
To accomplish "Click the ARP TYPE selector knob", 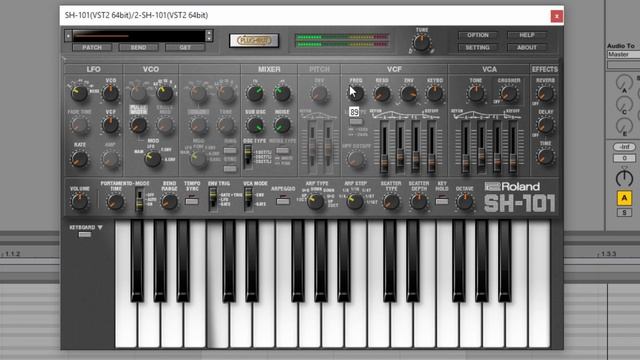I will (315, 202).
